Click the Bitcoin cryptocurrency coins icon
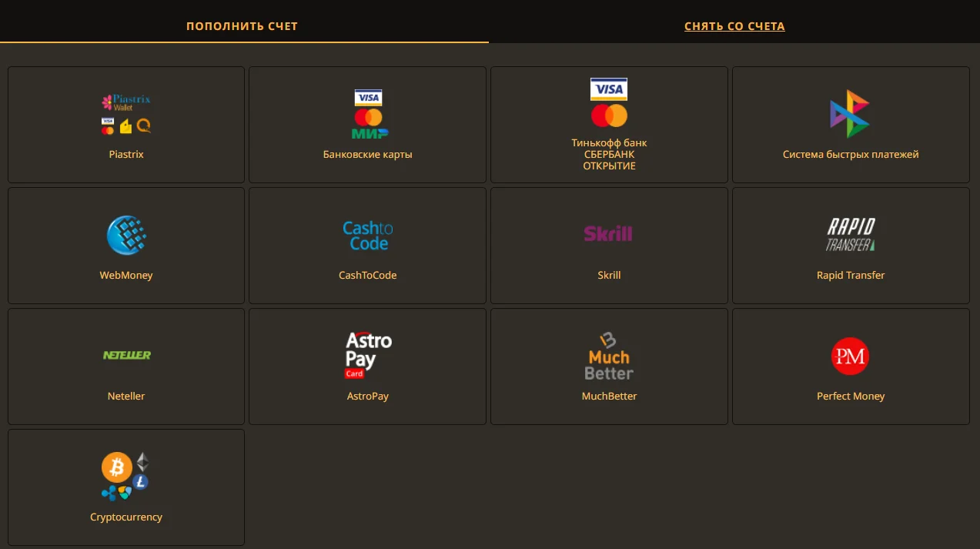This screenshot has width=980, height=549. point(125,476)
